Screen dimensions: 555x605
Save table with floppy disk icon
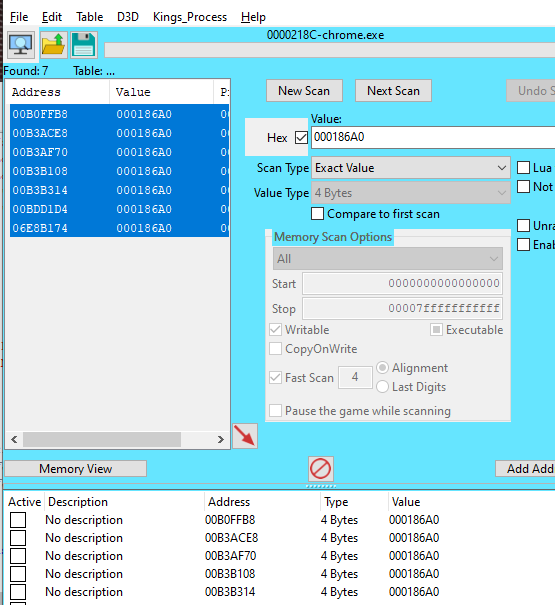(x=84, y=45)
